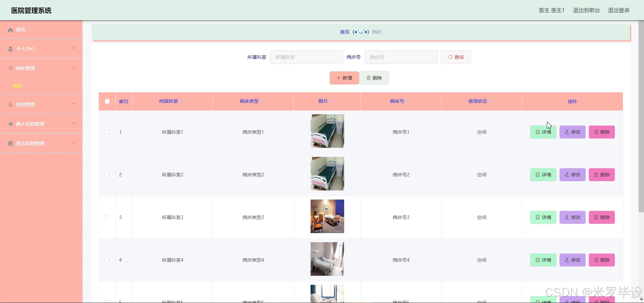
Task: Focus the 所属科室 search field
Action: pos(307,57)
